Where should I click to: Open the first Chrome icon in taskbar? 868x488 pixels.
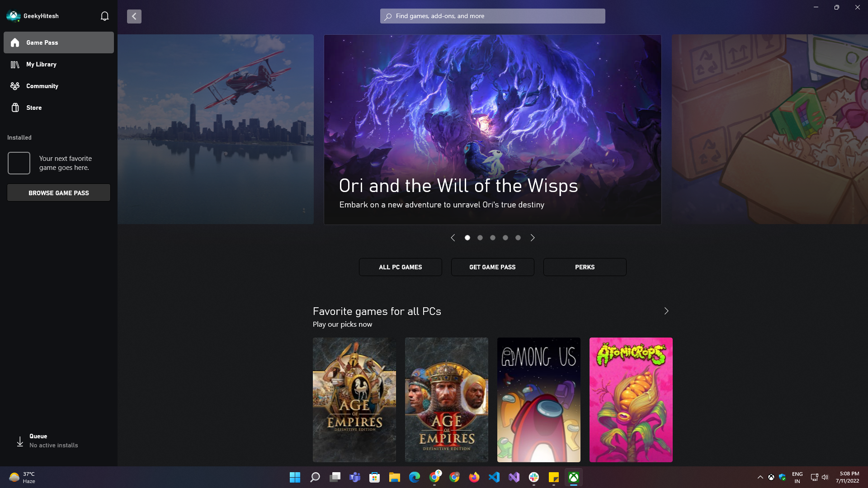tap(434, 477)
